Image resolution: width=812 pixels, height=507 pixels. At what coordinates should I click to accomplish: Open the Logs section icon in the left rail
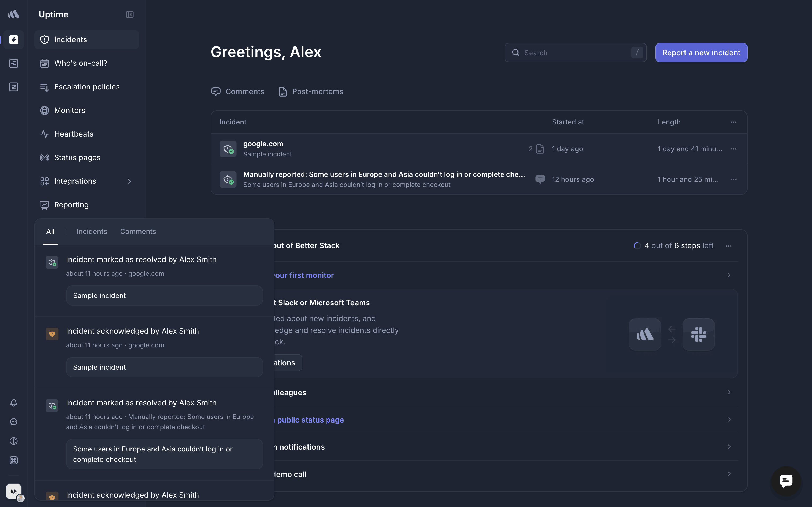pos(13,63)
